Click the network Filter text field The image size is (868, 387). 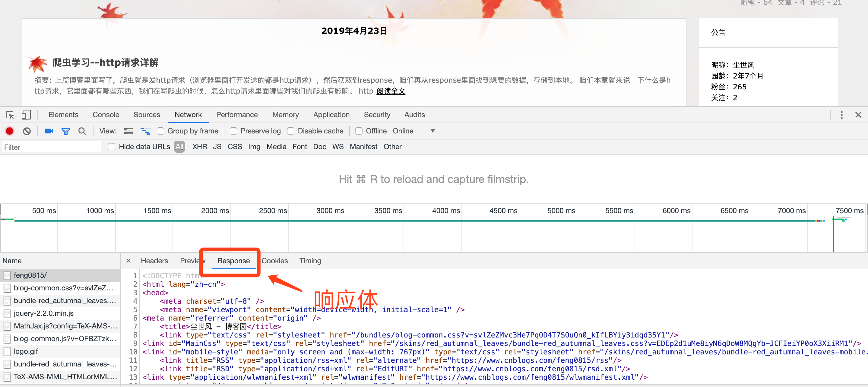coord(51,147)
